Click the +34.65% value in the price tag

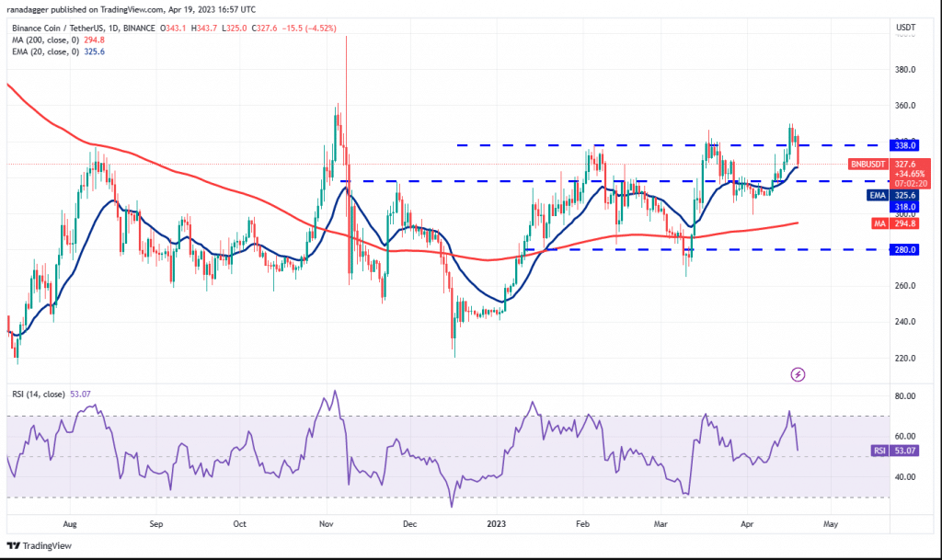tap(910, 174)
